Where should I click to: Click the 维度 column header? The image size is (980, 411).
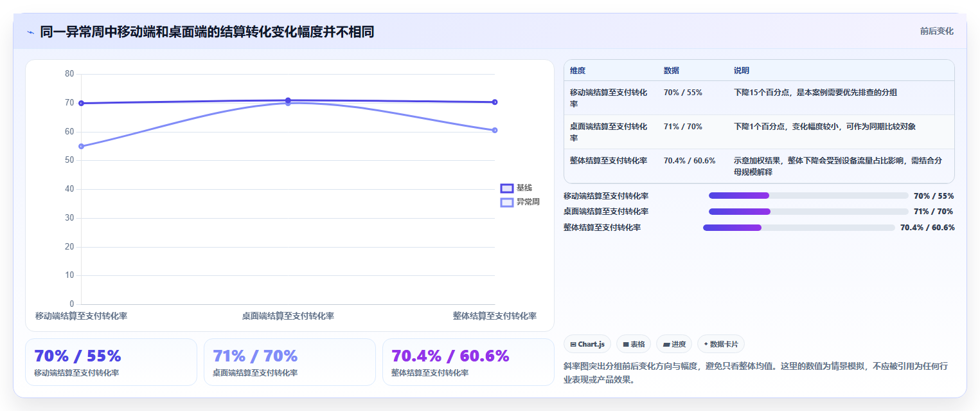click(x=610, y=71)
